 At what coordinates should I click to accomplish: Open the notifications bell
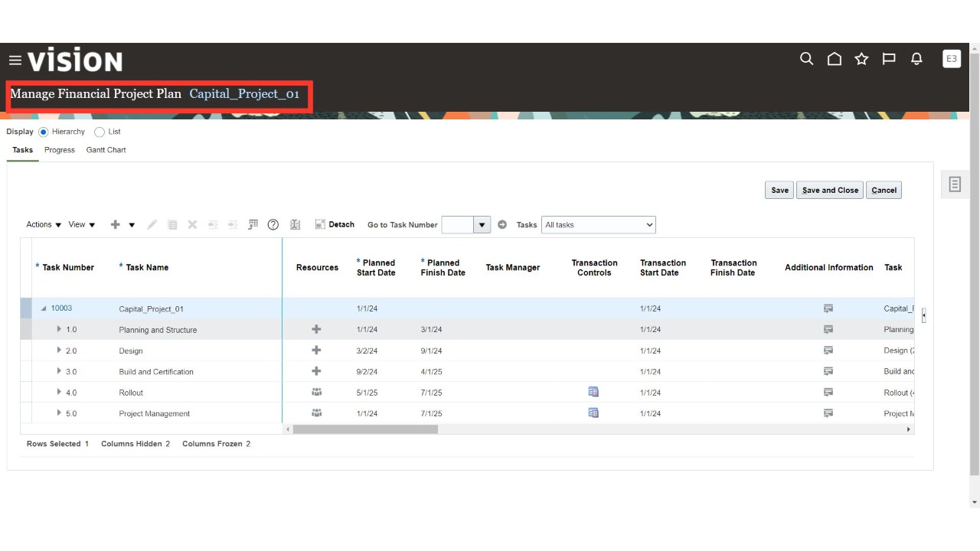916,59
